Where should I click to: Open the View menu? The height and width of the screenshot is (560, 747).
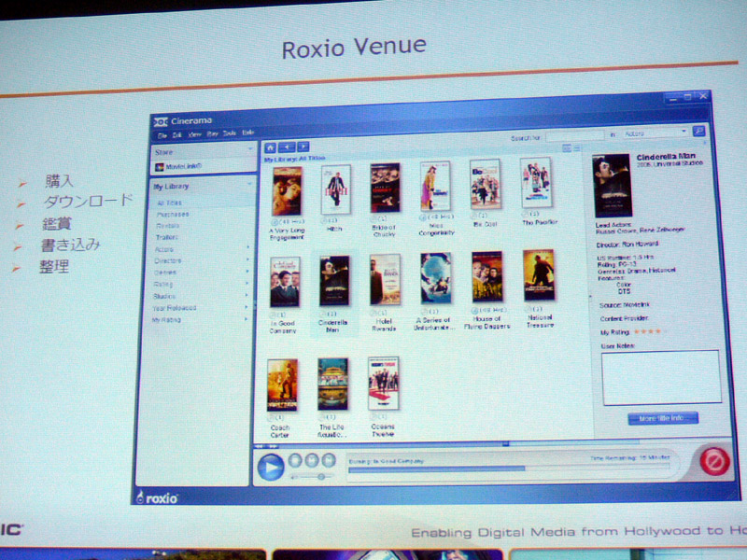coord(194,134)
